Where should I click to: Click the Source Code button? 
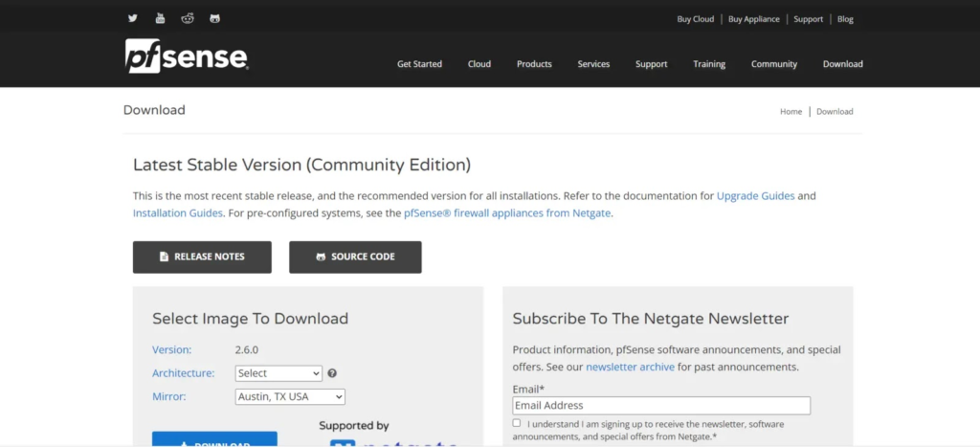click(355, 257)
